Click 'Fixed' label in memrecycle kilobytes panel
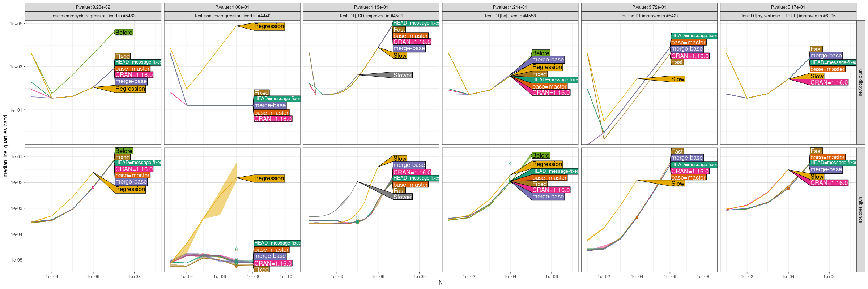 [x=123, y=56]
